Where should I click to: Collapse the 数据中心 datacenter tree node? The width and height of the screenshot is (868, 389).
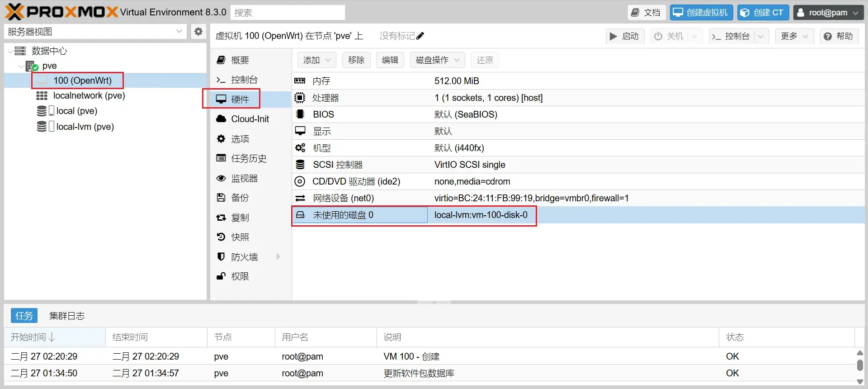10,51
